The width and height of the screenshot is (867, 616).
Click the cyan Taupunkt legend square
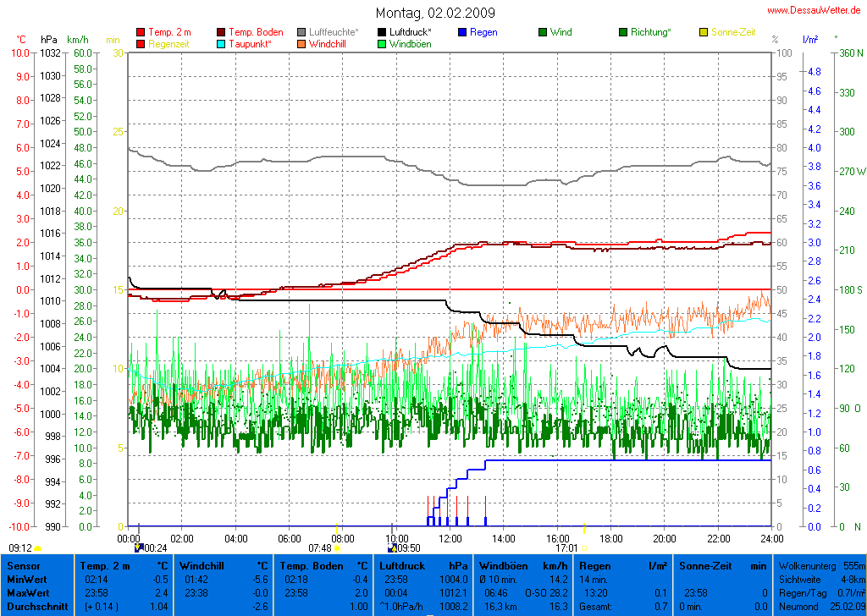pyautogui.click(x=222, y=43)
